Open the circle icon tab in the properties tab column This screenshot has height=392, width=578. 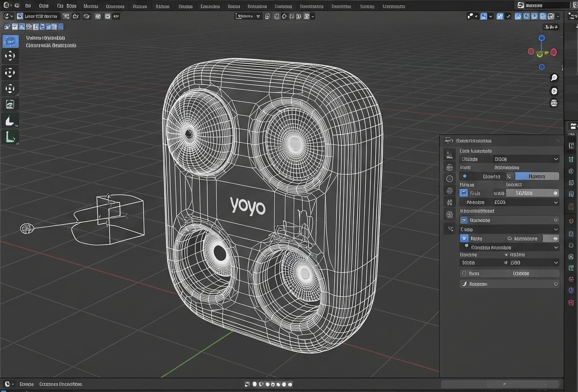(450, 179)
